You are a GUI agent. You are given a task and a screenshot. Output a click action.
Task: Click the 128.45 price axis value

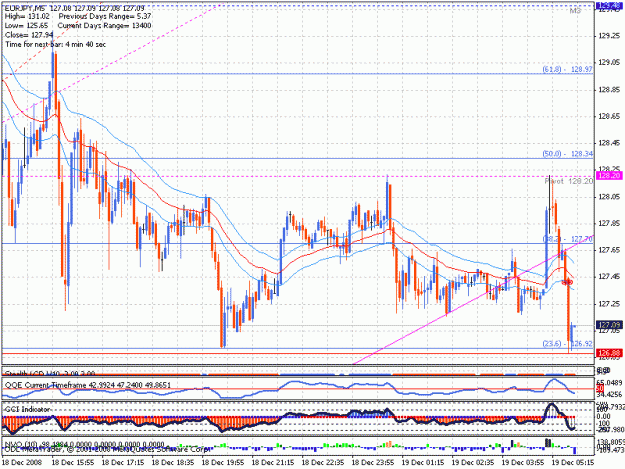point(609,143)
